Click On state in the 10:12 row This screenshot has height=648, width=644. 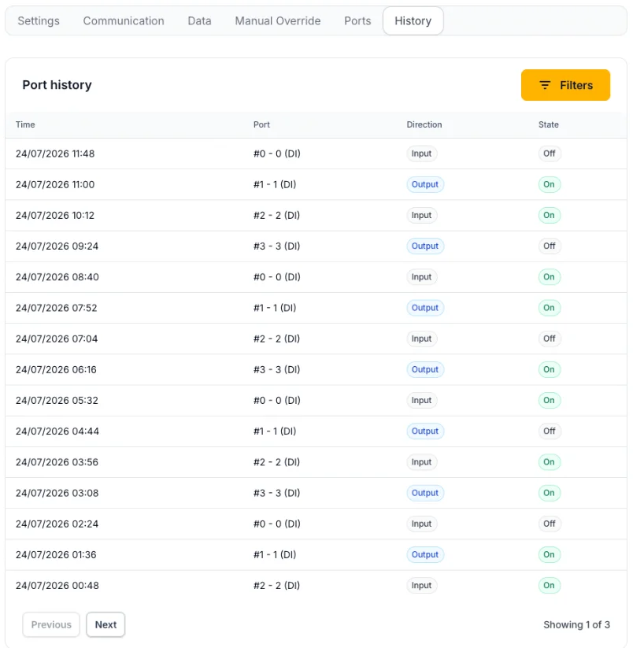pos(549,215)
